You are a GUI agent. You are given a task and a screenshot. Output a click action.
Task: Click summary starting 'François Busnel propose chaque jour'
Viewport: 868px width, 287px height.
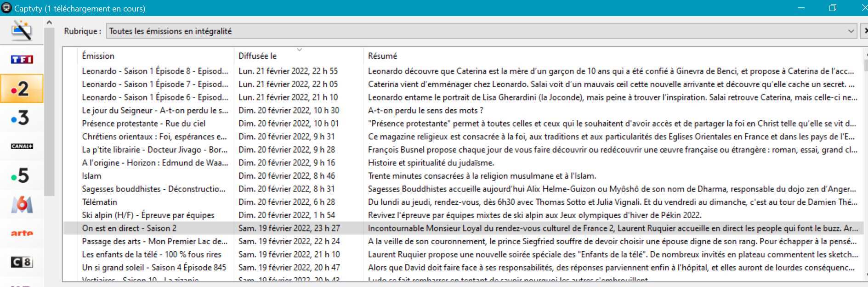coord(613,150)
